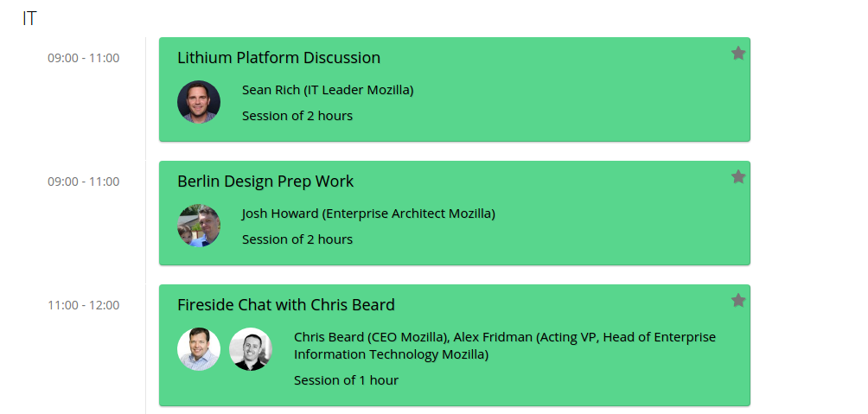This screenshot has height=414, width=868.
Task: Click 'Session of 2 hours' under Josh Howard
Action: point(297,239)
